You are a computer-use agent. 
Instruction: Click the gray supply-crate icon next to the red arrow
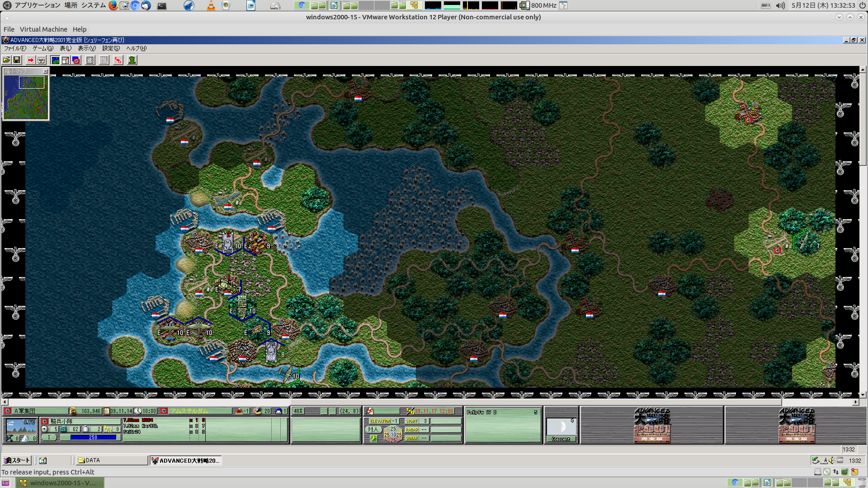[x=41, y=60]
